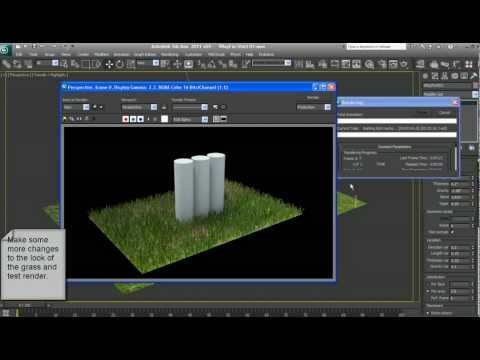Open the Schematic View from main toolbar

click(x=357, y=64)
